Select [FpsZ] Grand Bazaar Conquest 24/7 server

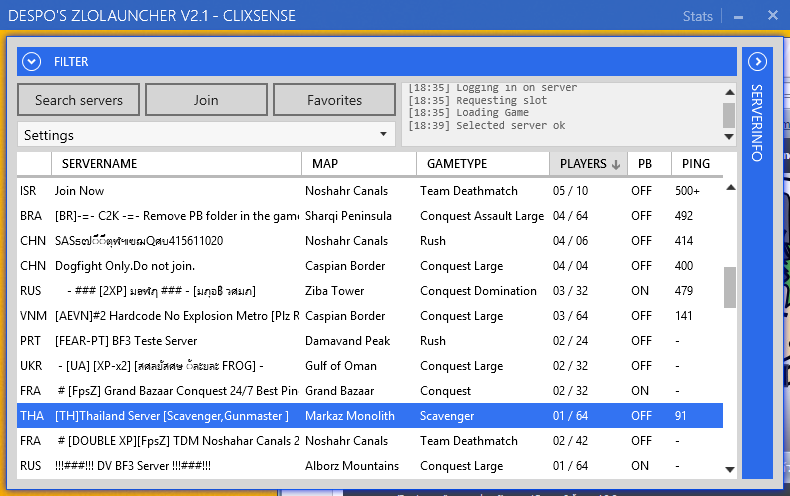click(x=370, y=391)
